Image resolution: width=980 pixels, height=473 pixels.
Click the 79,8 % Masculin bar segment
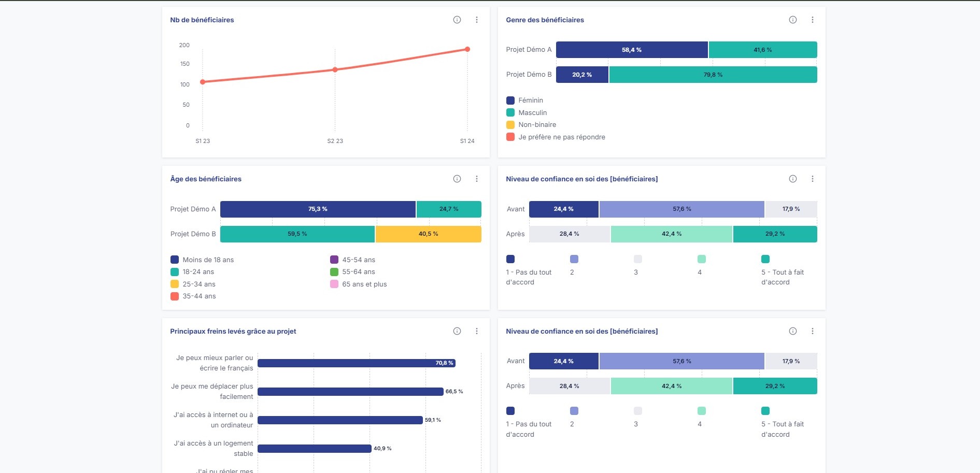pyautogui.click(x=713, y=75)
